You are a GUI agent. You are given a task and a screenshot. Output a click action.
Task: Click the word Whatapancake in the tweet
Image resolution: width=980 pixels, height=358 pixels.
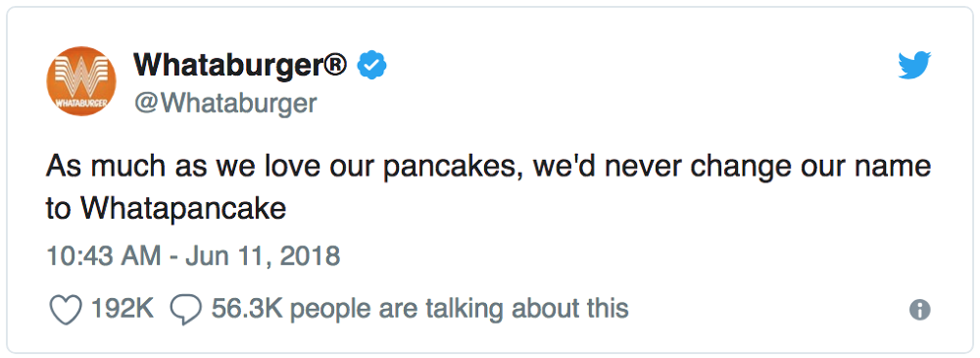pos(183,210)
